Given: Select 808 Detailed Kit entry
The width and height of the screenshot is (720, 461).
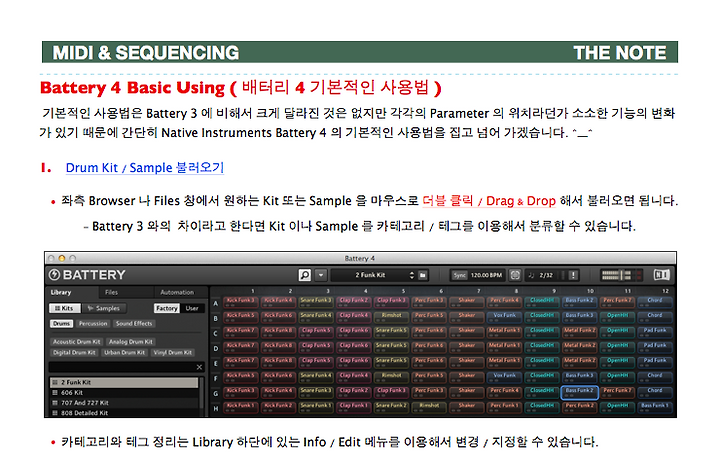Looking at the screenshot, I should (x=124, y=413).
